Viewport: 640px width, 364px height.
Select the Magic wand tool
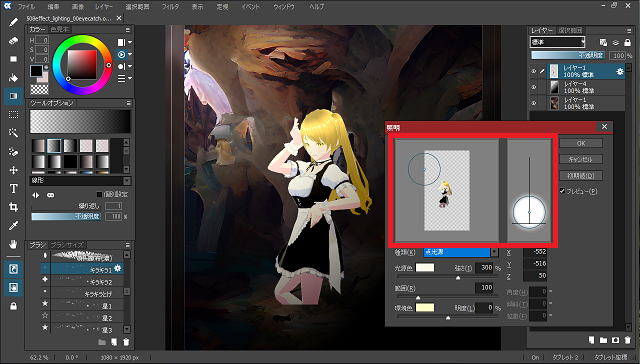[x=13, y=133]
